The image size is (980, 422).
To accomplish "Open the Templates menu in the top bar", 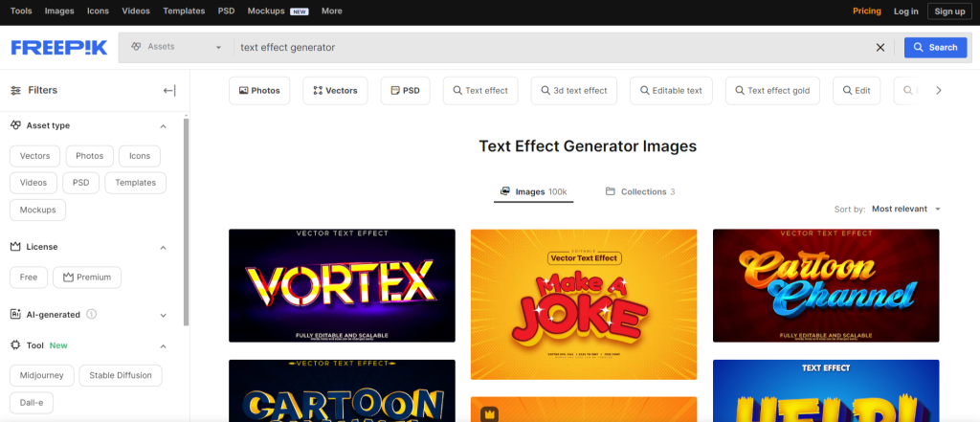I will [x=183, y=11].
